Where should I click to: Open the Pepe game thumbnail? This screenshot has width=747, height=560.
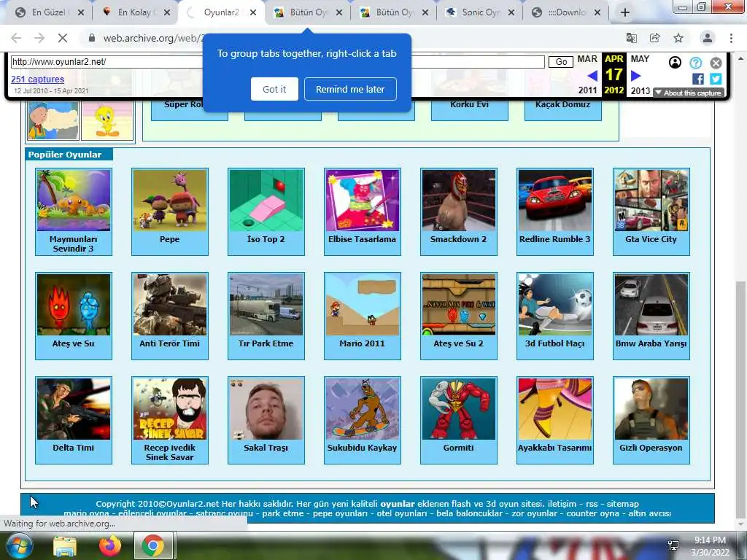click(170, 201)
